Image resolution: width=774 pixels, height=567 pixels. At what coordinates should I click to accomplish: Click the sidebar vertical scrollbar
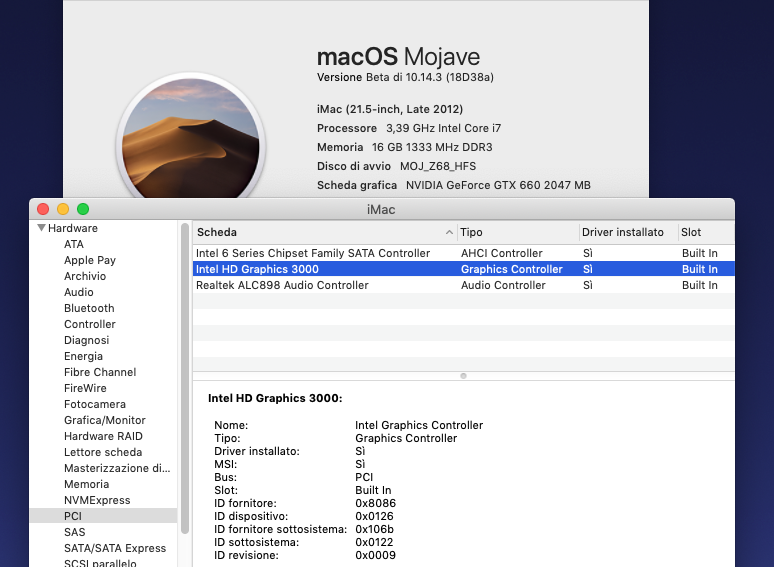185,378
